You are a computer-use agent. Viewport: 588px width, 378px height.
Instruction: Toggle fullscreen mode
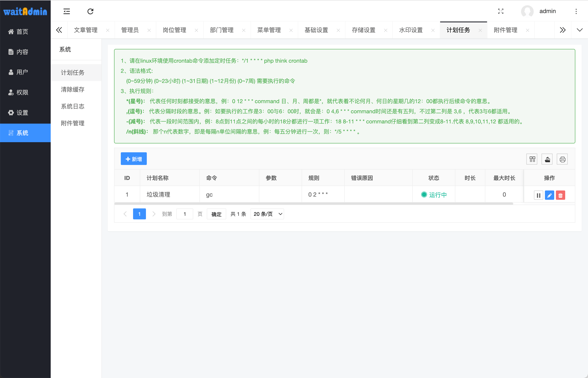(501, 11)
